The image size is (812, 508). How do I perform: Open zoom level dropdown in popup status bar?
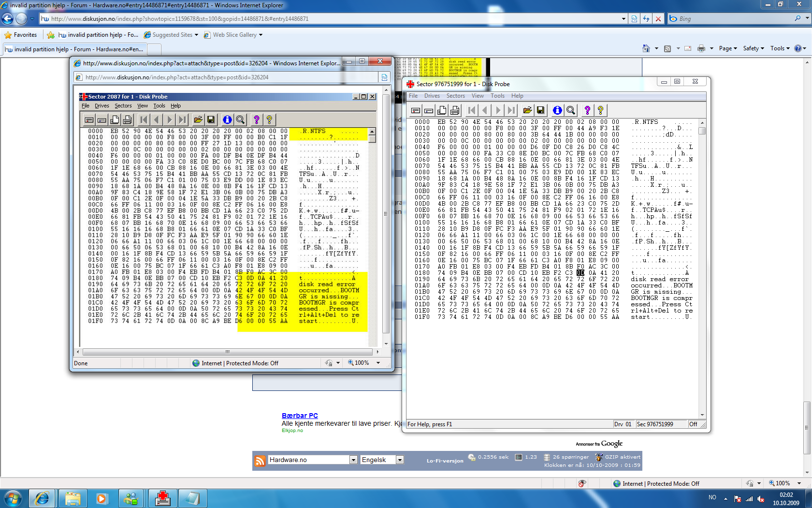(x=378, y=363)
